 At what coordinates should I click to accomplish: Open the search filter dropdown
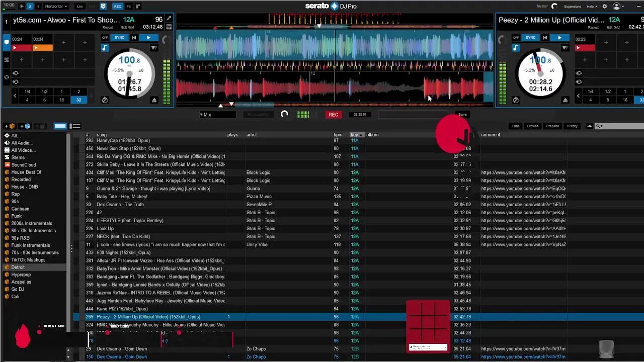[599, 126]
